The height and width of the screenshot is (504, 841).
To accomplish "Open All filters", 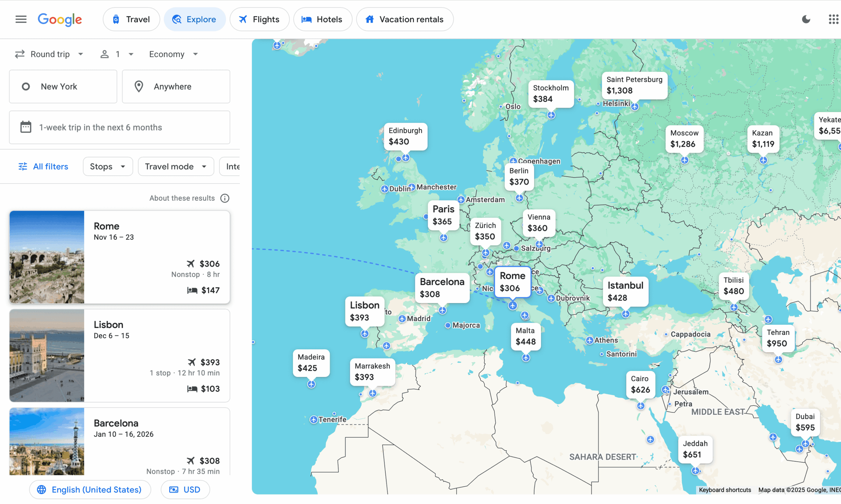I will point(43,166).
